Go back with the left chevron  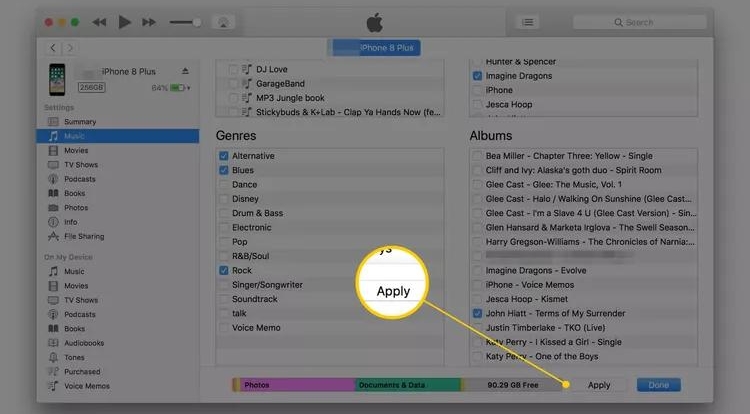[x=53, y=48]
